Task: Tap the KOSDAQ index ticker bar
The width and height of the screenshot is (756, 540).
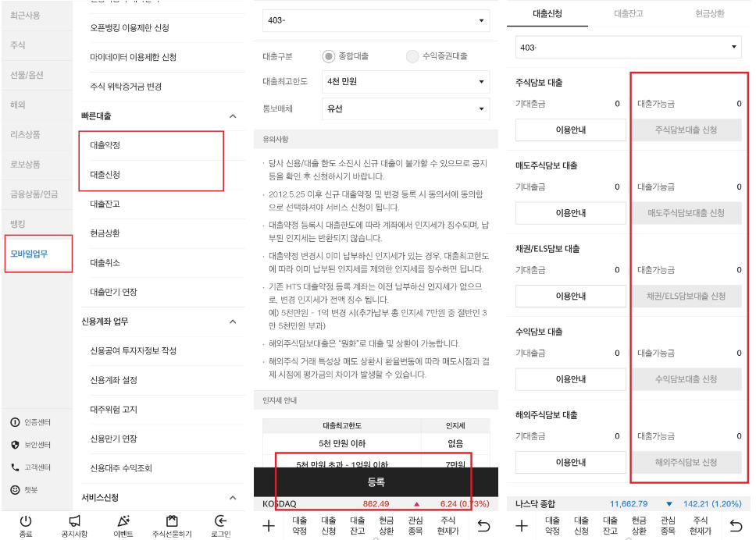Action: point(376,504)
